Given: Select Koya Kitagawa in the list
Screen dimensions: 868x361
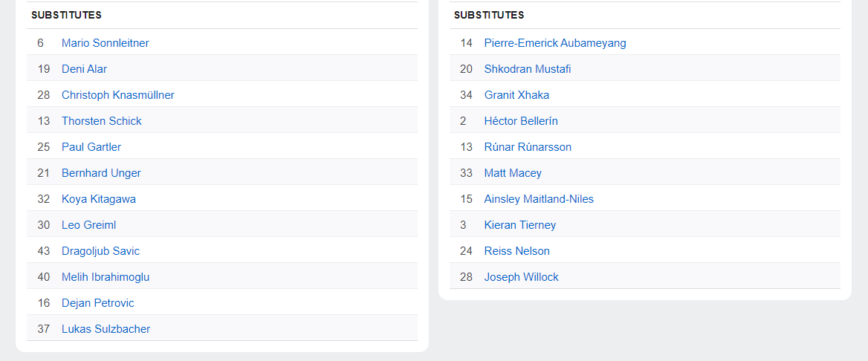Looking at the screenshot, I should point(98,199).
